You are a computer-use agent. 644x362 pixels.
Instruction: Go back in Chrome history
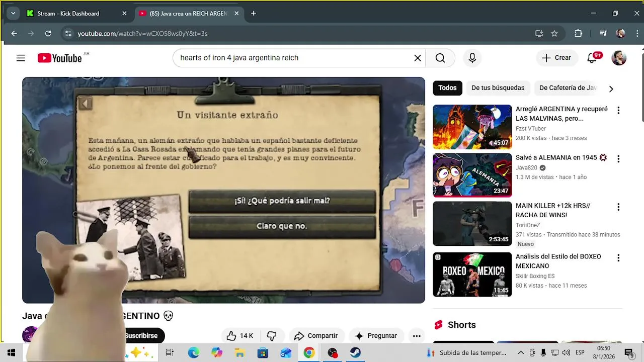click(14, 33)
